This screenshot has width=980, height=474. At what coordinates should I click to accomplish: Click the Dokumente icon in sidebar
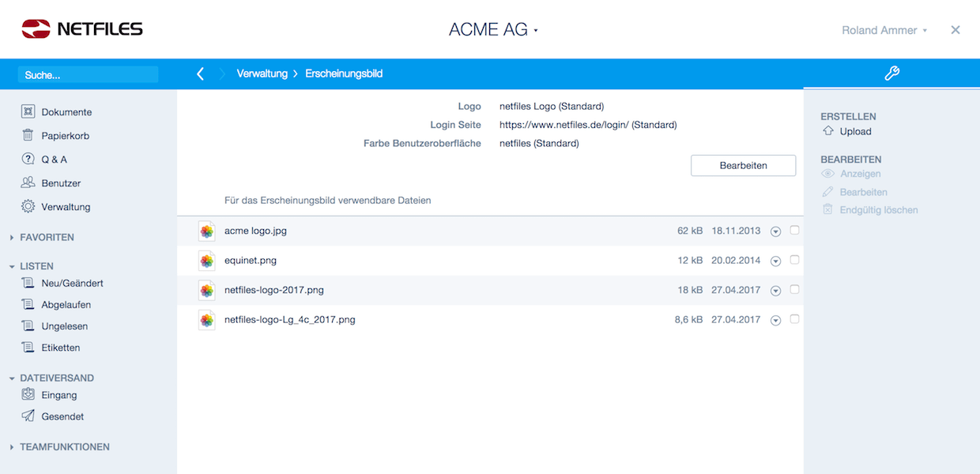point(28,112)
